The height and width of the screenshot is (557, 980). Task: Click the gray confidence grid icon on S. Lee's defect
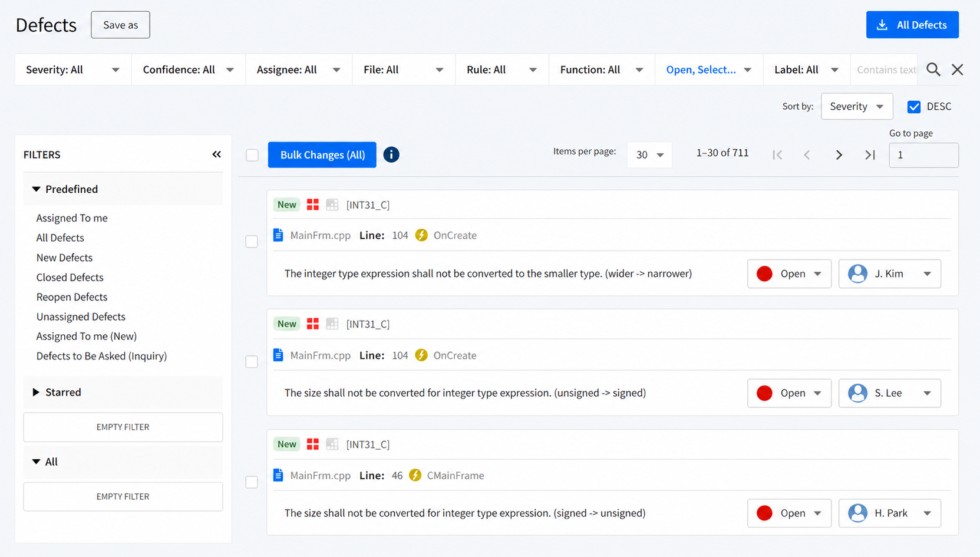pos(332,324)
